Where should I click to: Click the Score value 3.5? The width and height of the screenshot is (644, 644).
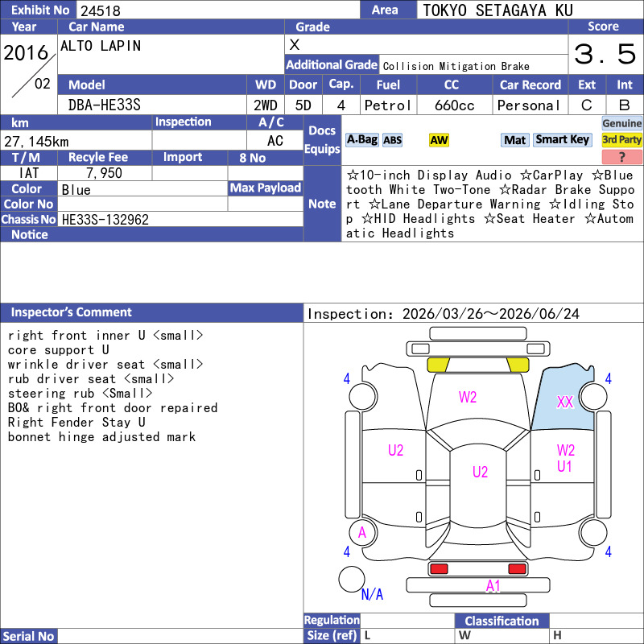(605, 54)
